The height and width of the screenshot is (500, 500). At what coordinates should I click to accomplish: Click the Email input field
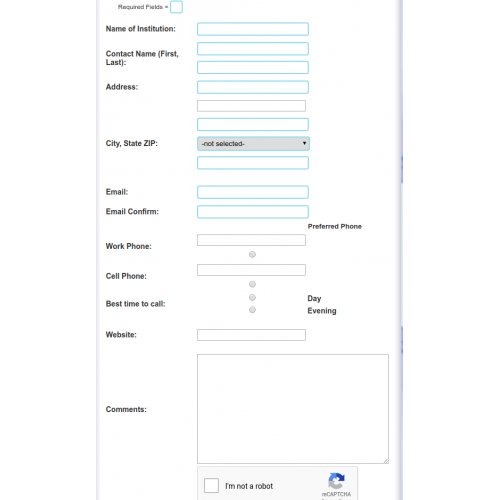tap(253, 192)
